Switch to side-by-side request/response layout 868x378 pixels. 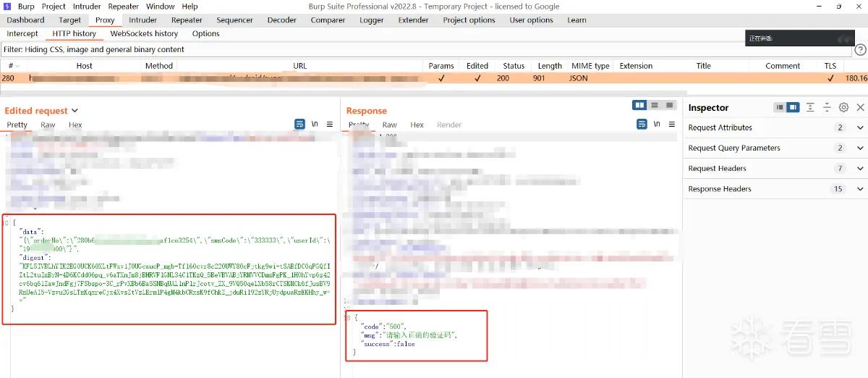[639, 106]
